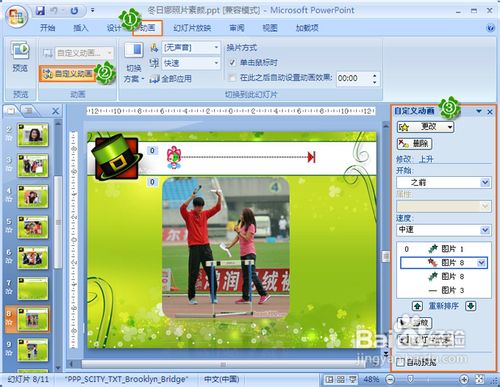This screenshot has width=500, height=387.
Task: Click the zoom slider handle
Action: click(411, 379)
